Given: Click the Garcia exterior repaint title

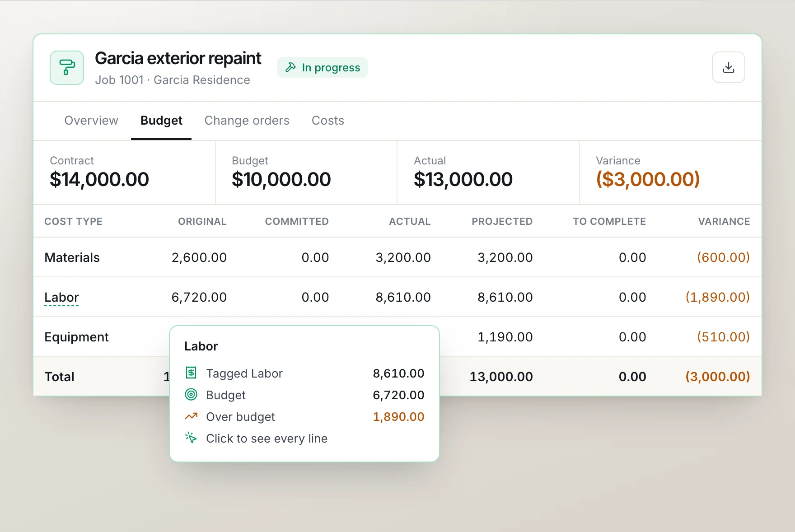Looking at the screenshot, I should [x=178, y=58].
